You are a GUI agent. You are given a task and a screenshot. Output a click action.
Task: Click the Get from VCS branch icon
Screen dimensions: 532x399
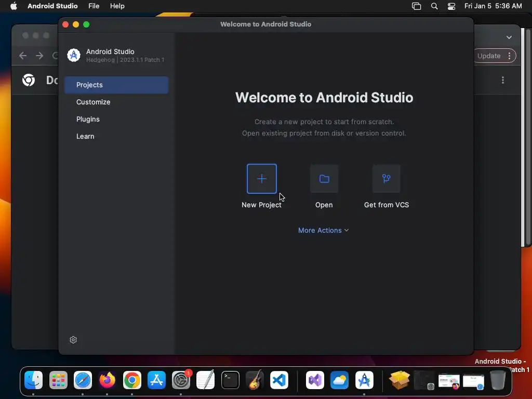point(386,179)
